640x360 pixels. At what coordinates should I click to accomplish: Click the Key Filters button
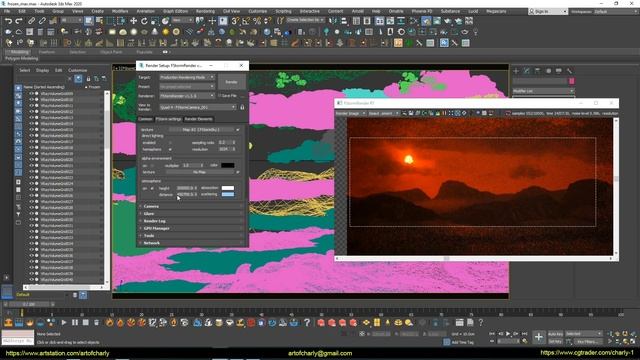587,342
